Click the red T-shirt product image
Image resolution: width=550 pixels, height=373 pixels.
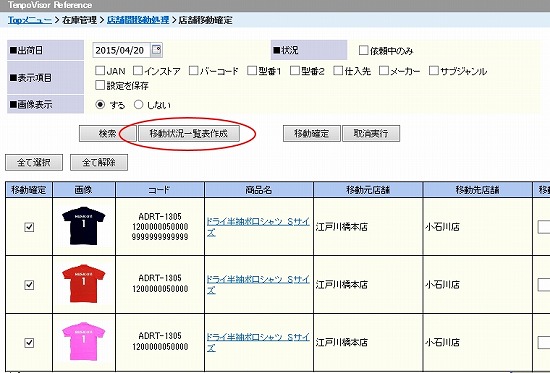point(83,284)
